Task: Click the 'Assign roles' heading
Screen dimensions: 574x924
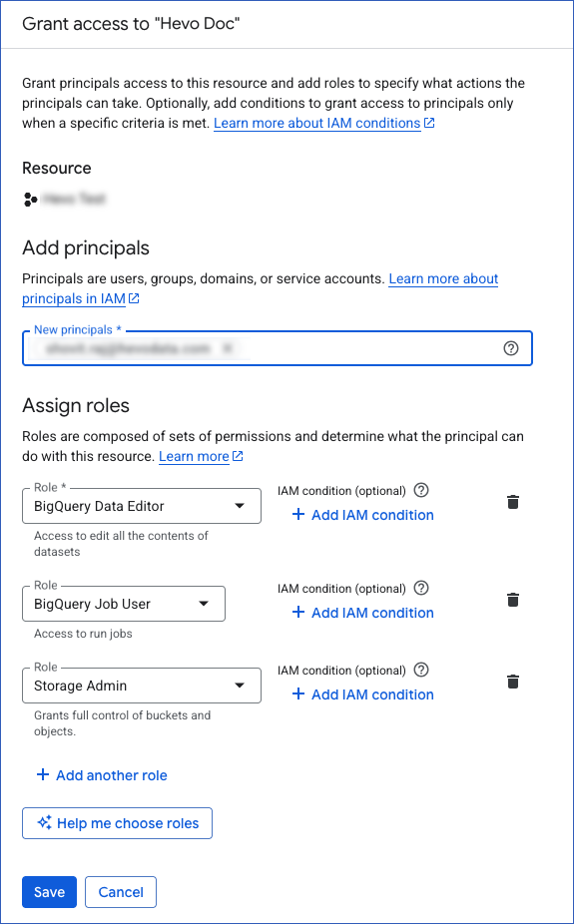Action: pos(76,405)
